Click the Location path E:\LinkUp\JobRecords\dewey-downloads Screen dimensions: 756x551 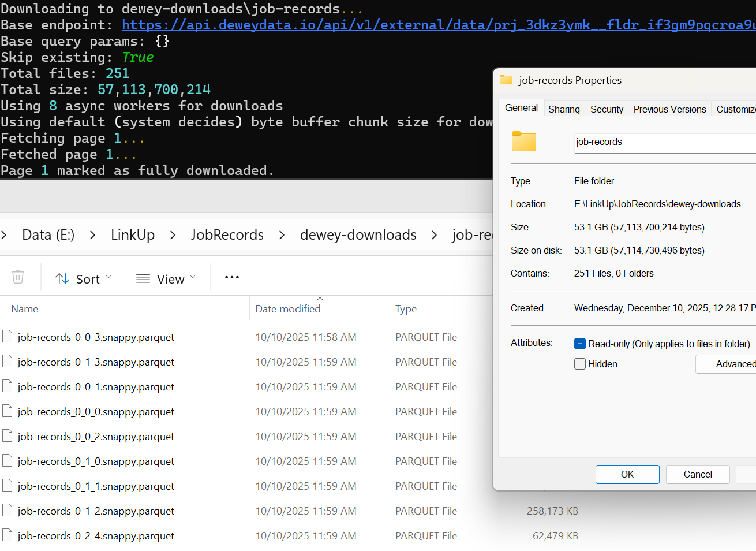657,204
